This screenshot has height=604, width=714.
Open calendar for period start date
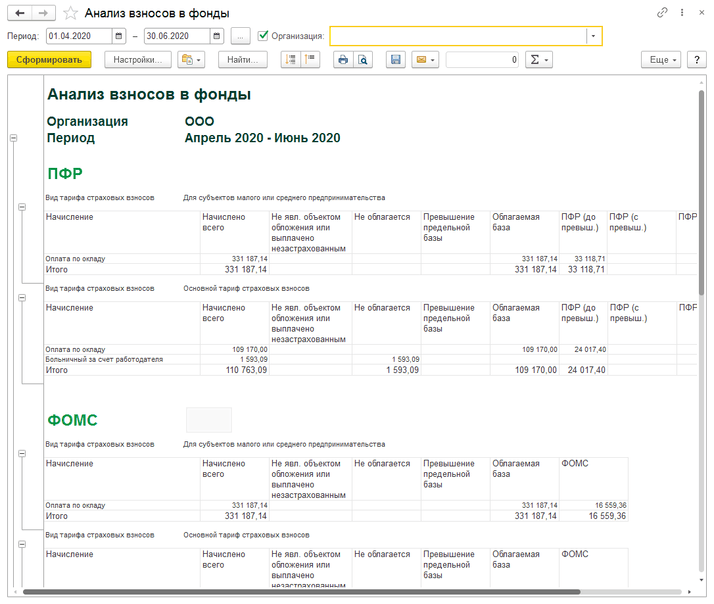pyautogui.click(x=119, y=36)
